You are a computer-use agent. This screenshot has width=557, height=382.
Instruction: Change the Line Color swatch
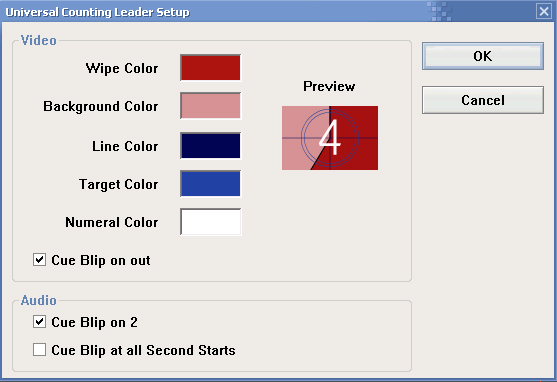coord(211,146)
